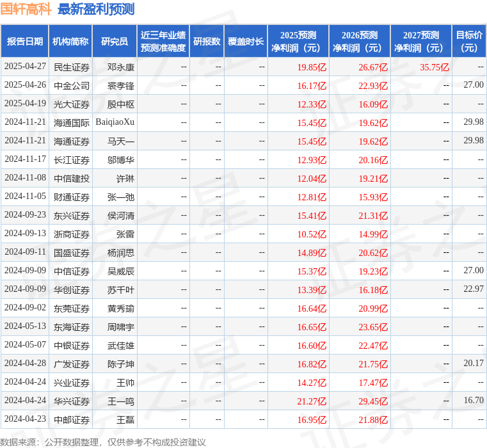The height and width of the screenshot is (448, 487).
Task: Click the 21.27亿 2025 forecast value
Action: [x=312, y=401]
